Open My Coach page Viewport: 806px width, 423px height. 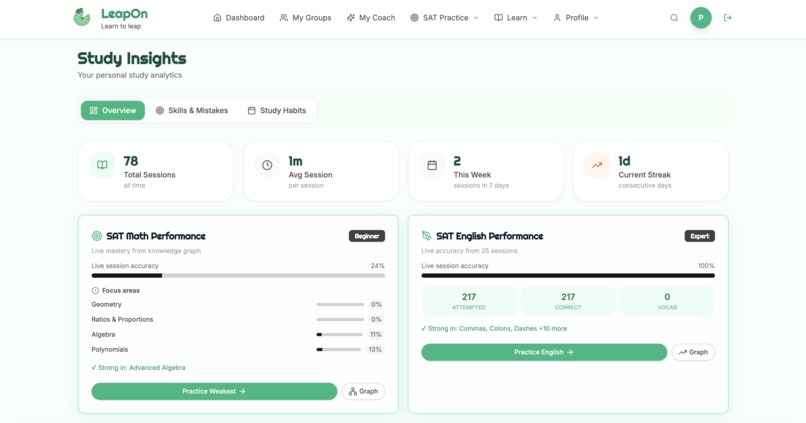click(371, 17)
